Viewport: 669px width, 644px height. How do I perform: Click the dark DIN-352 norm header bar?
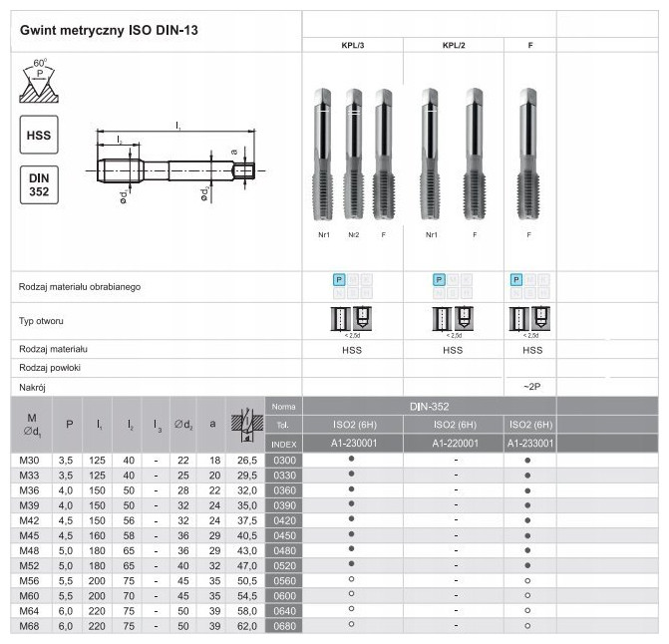tap(429, 407)
